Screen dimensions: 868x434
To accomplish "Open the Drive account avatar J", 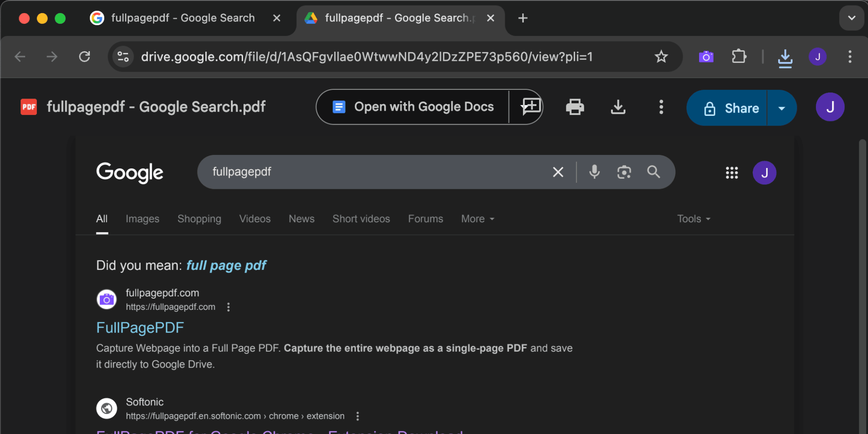I will point(830,107).
